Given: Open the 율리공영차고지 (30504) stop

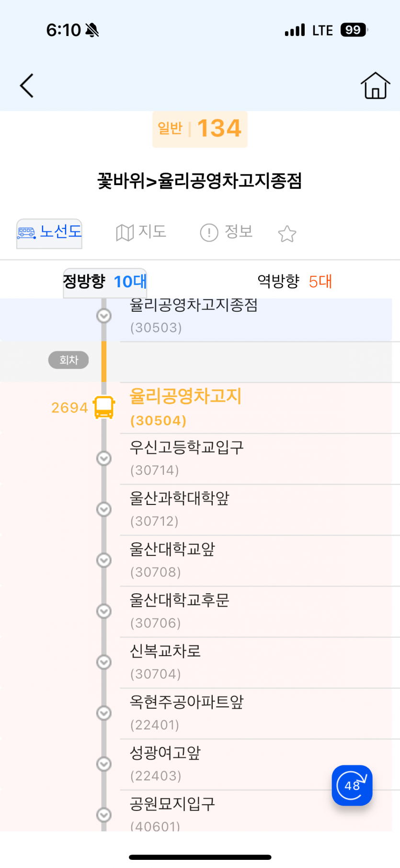Looking at the screenshot, I should click(260, 408).
